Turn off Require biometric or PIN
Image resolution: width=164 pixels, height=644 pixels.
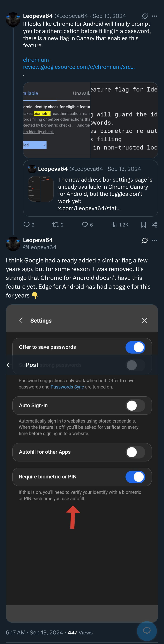click(135, 477)
